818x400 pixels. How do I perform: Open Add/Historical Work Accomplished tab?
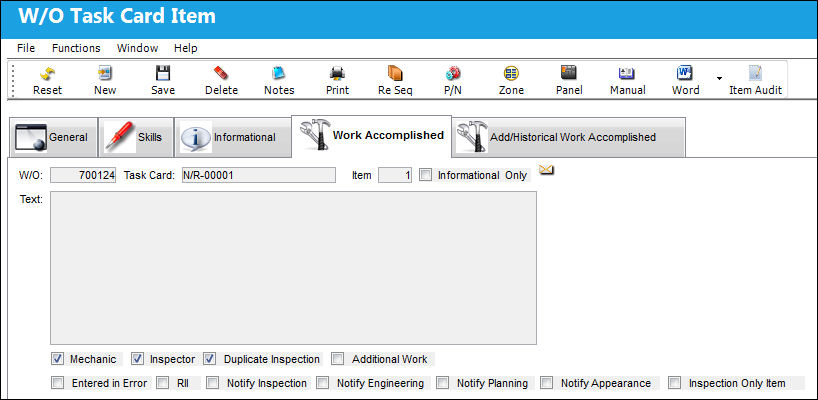click(569, 138)
